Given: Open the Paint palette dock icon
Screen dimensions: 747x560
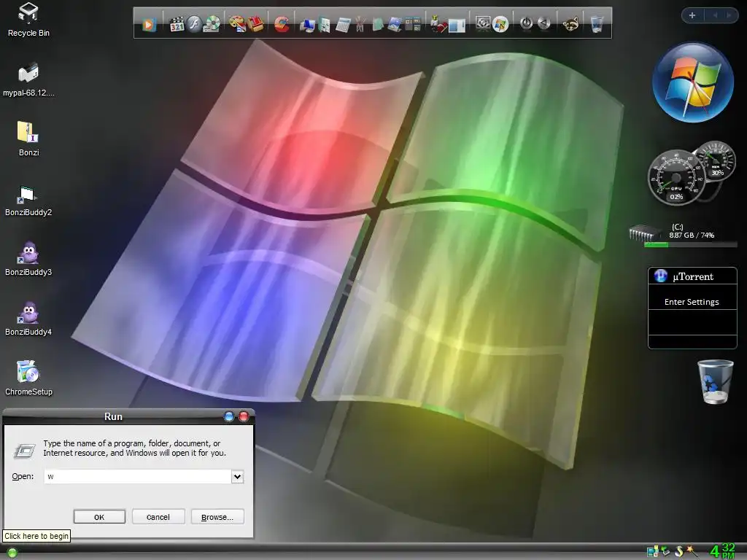Looking at the screenshot, I should pyautogui.click(x=237, y=24).
